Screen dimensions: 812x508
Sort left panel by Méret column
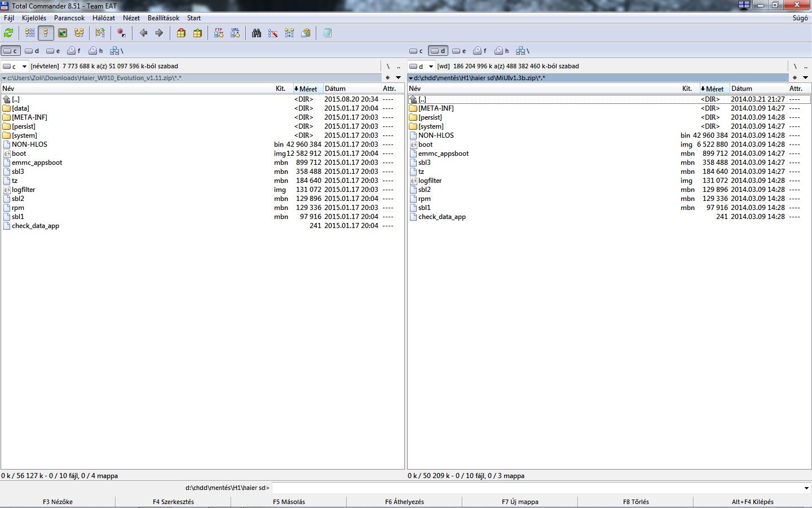point(307,89)
